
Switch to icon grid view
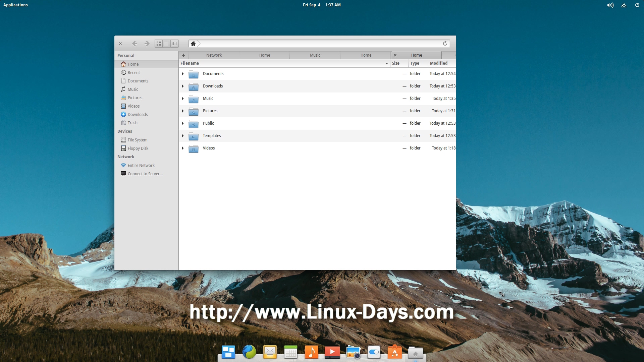[159, 44]
